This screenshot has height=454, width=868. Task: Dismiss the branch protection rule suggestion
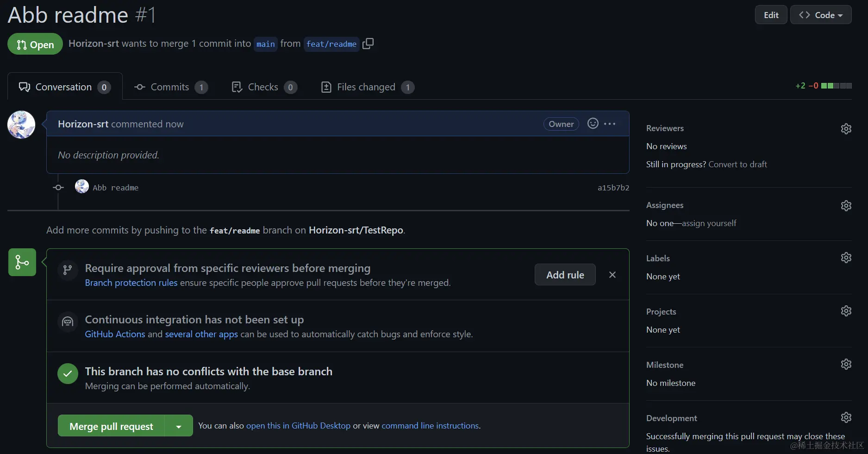pyautogui.click(x=612, y=275)
